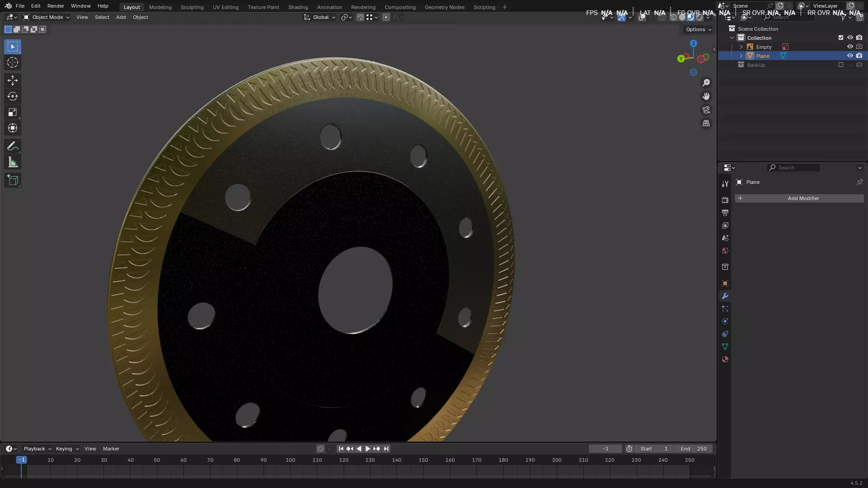The image size is (868, 488).
Task: Open the Particles properties tab
Action: point(725,309)
